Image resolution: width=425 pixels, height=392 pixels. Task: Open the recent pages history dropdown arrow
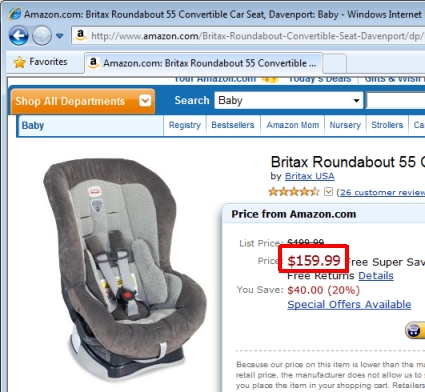pos(60,36)
